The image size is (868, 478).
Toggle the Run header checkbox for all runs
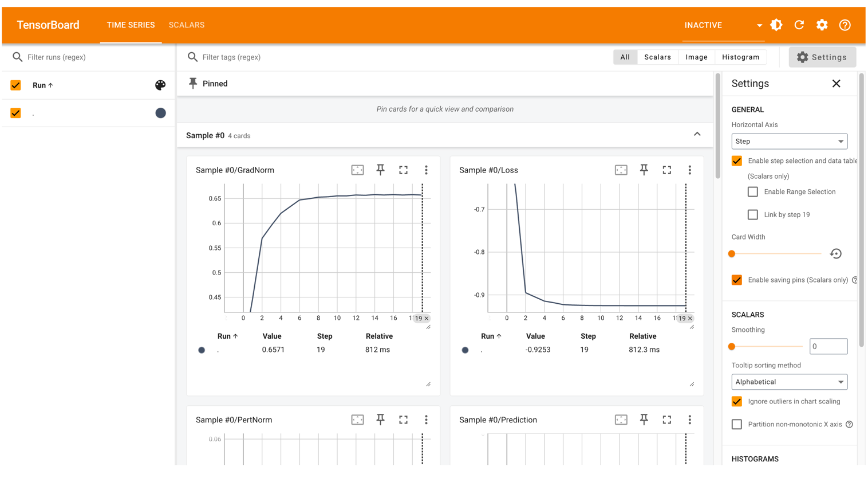coord(15,85)
